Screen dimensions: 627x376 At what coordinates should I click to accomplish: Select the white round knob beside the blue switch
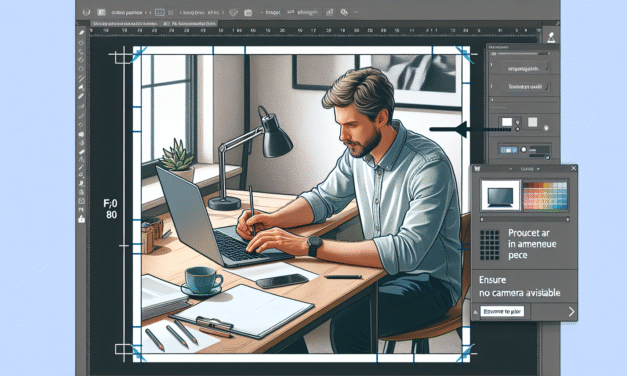523,149
